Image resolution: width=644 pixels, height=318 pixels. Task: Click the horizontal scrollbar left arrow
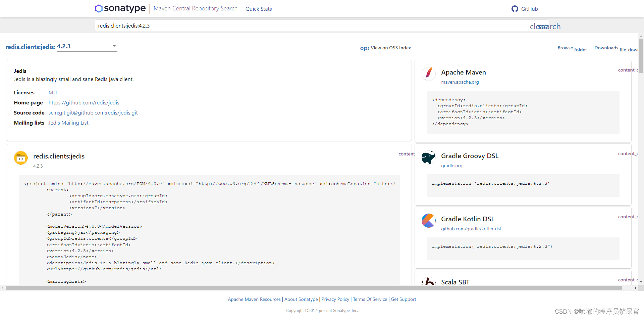[x=3, y=288]
